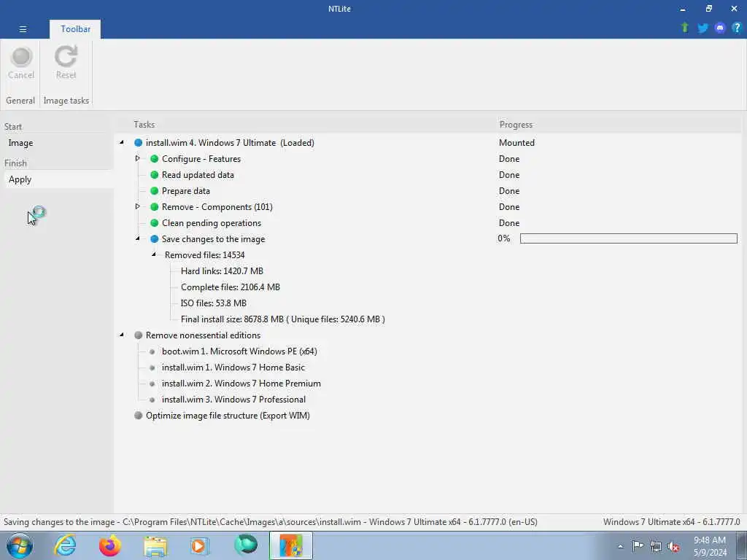Viewport: 747px width, 560px height.
Task: Open the Action Center flag icon
Action: (638, 545)
